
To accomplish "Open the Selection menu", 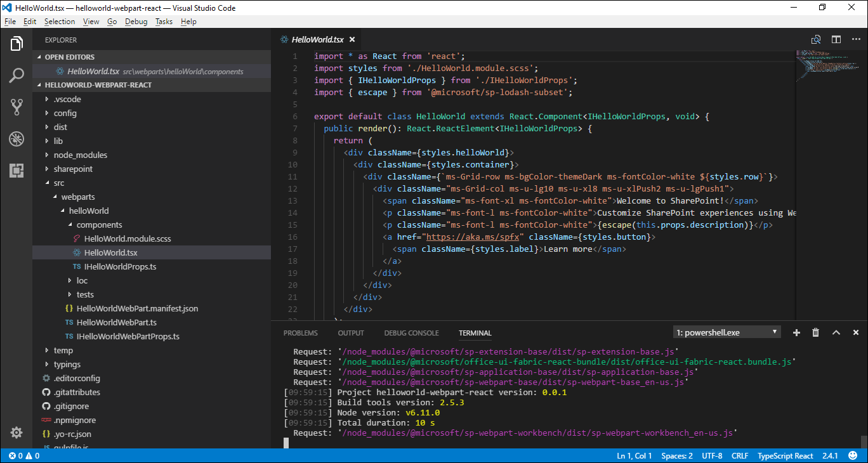I will [60, 21].
